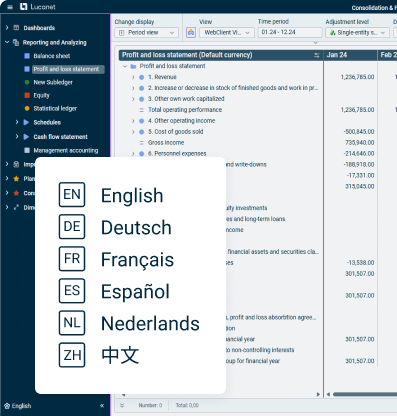
Task: Click the highlighted view icon beside WebClient
Action: (191, 32)
